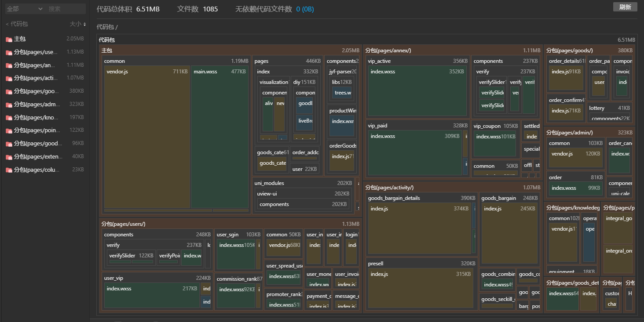Click order_details index.js 91KB block
The height and width of the screenshot is (322, 644).
coord(566,78)
